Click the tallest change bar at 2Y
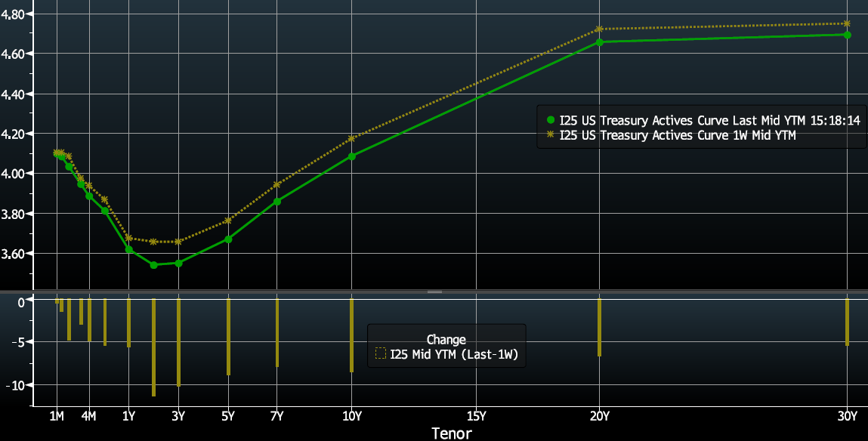Image resolution: width=868 pixels, height=441 pixels. click(154, 346)
